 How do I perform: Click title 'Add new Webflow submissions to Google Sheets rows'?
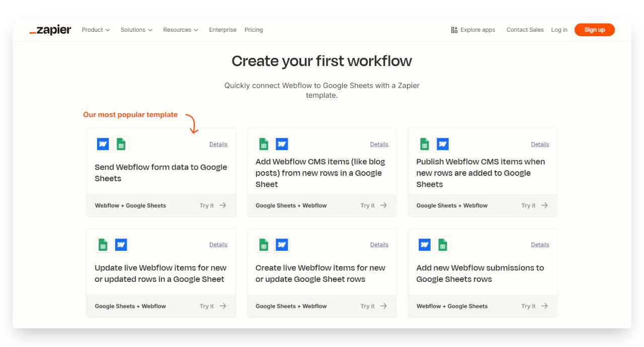coord(480,273)
